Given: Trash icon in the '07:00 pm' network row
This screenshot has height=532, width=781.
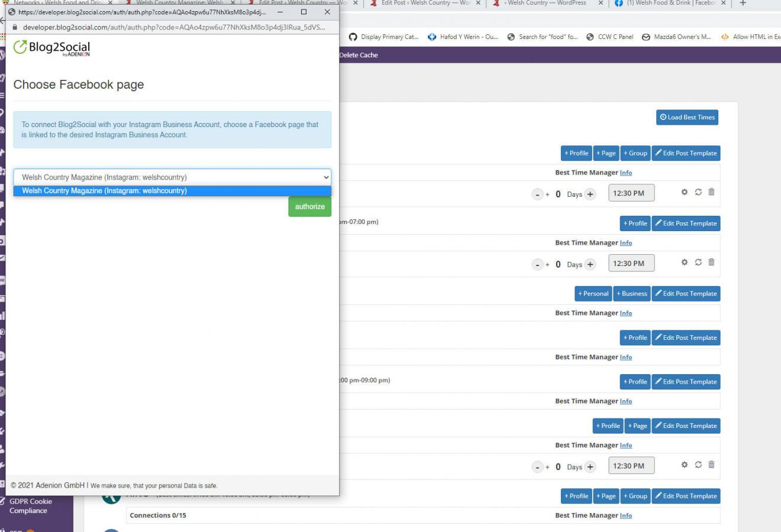Looking at the screenshot, I should click(711, 262).
